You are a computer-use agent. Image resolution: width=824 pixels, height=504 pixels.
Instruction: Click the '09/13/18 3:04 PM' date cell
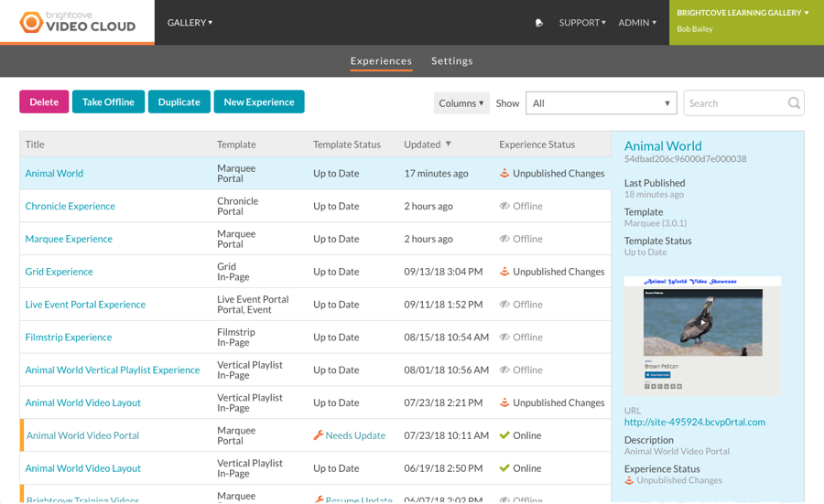[x=443, y=272]
